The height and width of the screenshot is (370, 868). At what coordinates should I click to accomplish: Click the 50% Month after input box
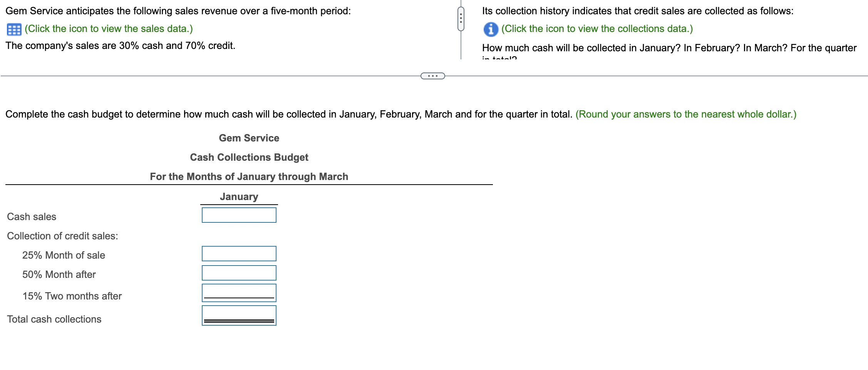[x=239, y=273]
